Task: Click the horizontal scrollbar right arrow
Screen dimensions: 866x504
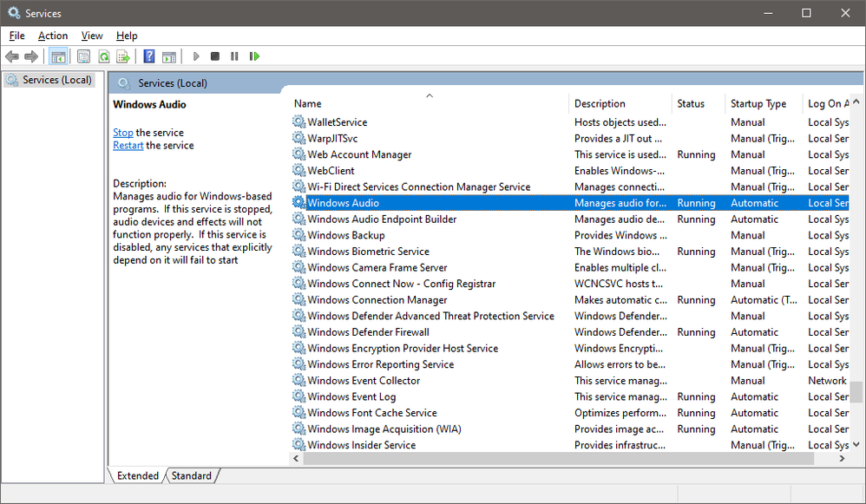Action: point(843,458)
